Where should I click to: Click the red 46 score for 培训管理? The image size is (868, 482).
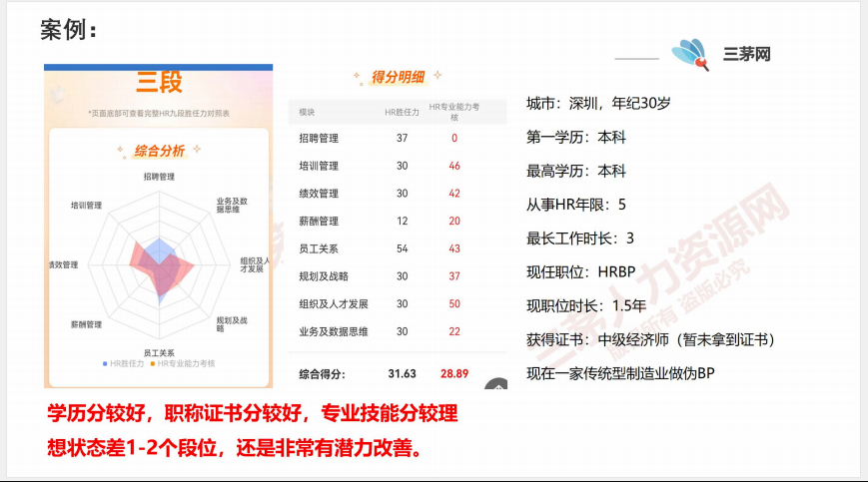454,166
